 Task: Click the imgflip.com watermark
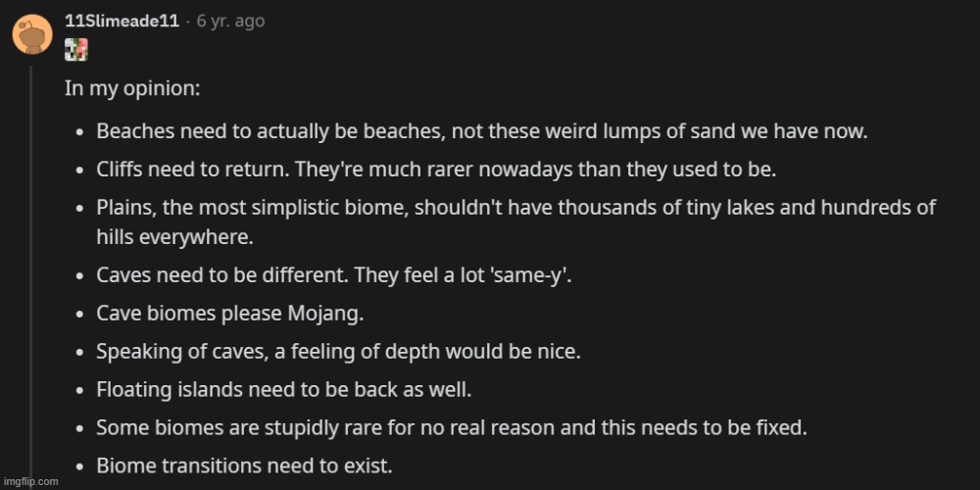31,481
